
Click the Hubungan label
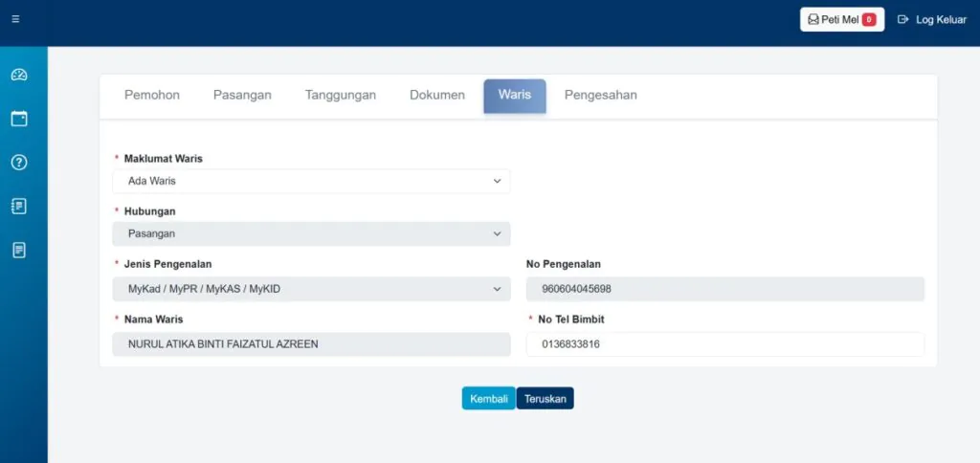tap(150, 211)
